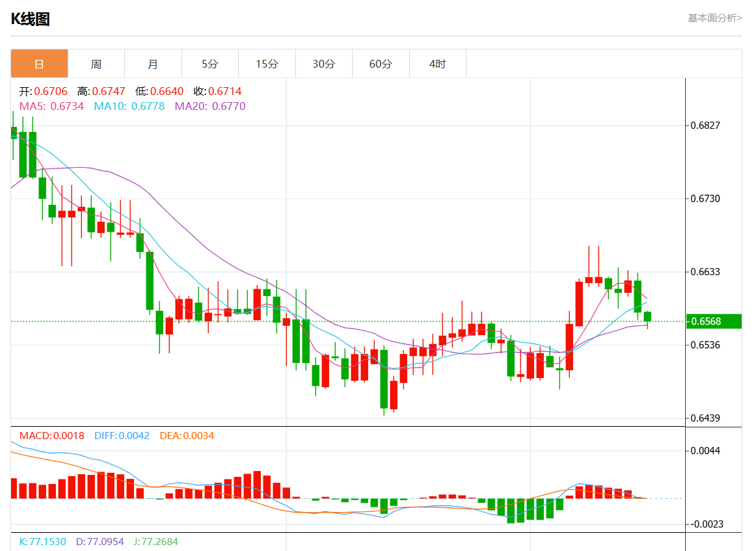Click the 0.6633 price axis label

[705, 272]
